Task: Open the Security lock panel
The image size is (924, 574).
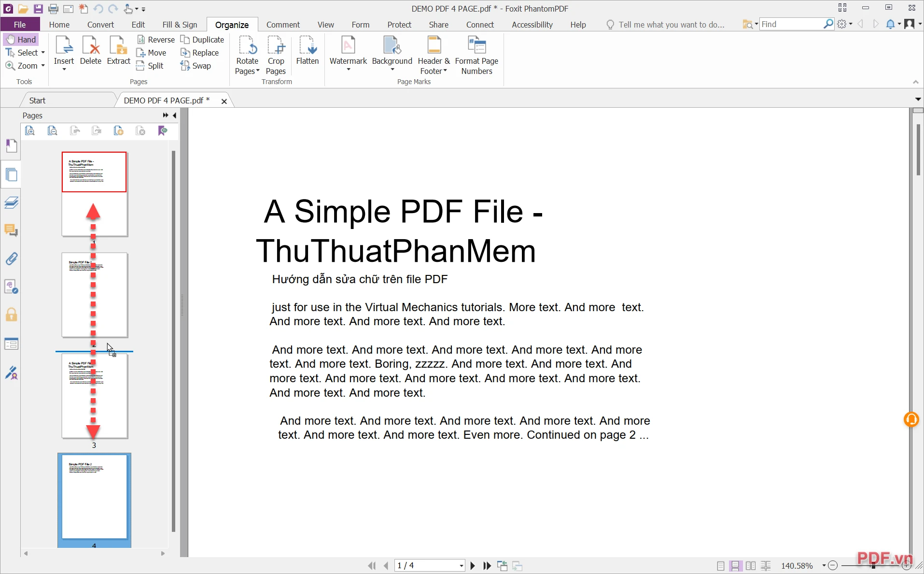Action: pyautogui.click(x=11, y=315)
